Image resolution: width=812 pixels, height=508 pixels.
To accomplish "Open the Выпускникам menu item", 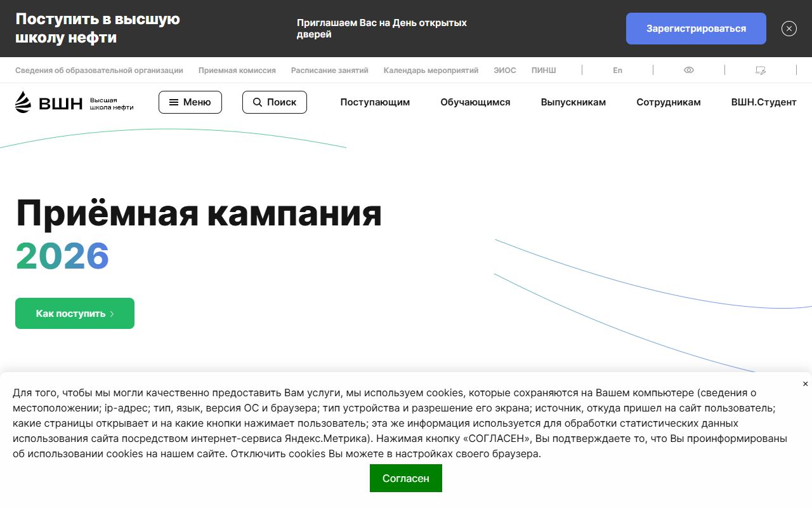I will click(573, 102).
